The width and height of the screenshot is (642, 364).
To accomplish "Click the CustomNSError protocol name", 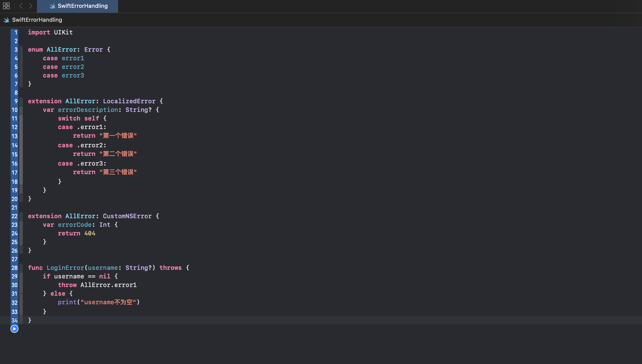I will coord(127,216).
